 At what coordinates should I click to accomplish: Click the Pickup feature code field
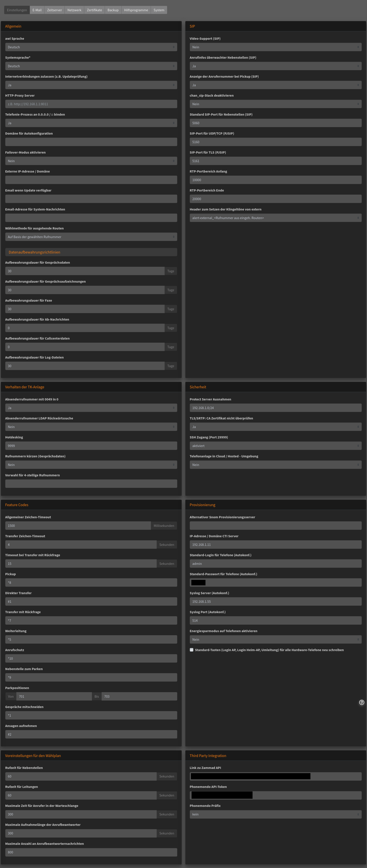(x=91, y=582)
